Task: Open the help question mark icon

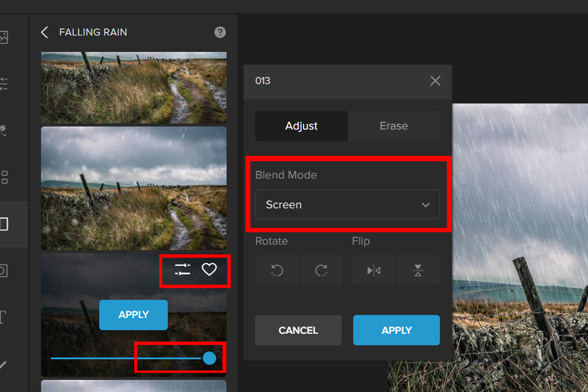Action: coord(220,32)
